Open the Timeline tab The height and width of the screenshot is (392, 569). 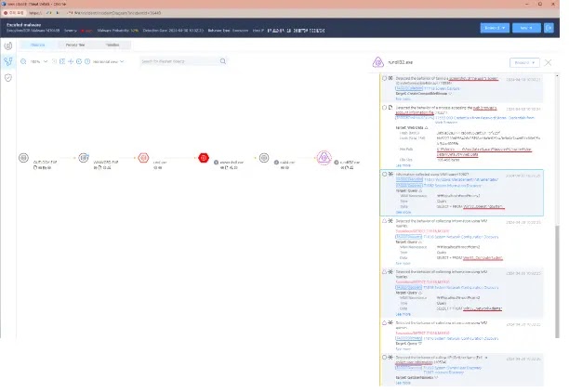click(112, 45)
